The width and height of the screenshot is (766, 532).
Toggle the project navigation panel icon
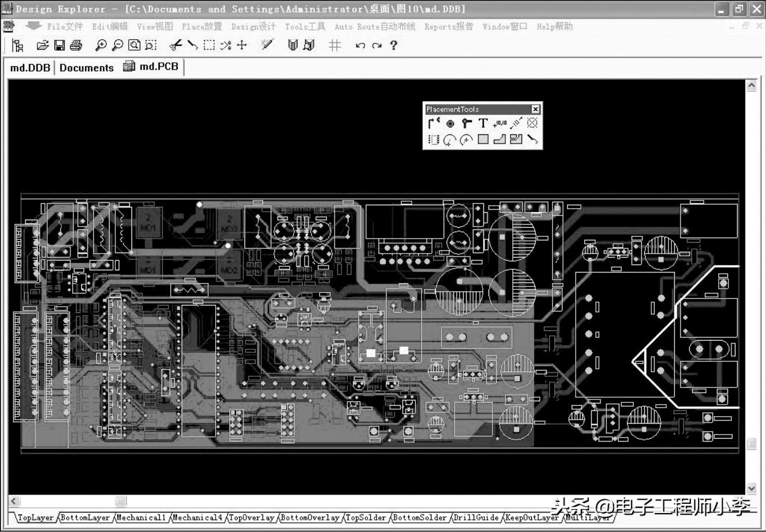coord(17,45)
